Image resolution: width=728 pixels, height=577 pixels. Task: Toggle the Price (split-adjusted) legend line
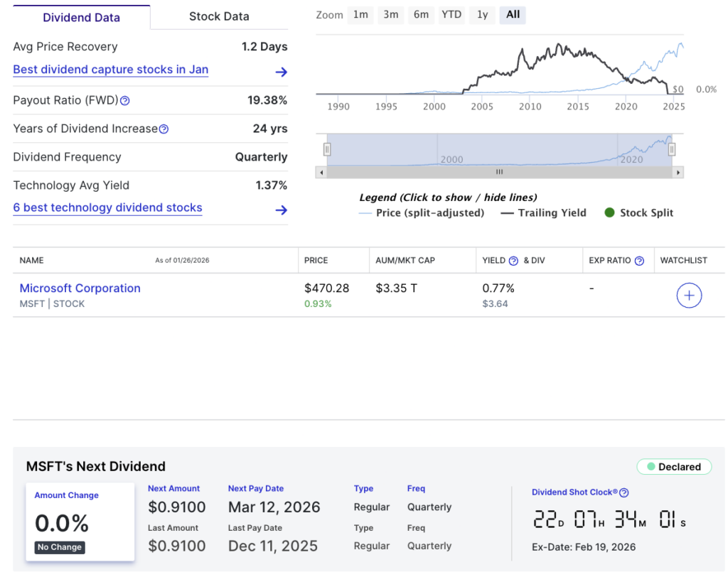422,212
